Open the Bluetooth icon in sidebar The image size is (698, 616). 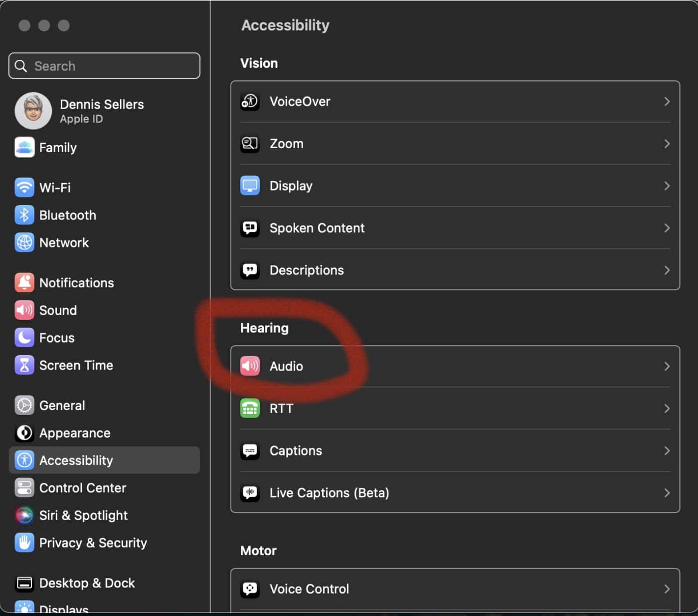pos(24,215)
